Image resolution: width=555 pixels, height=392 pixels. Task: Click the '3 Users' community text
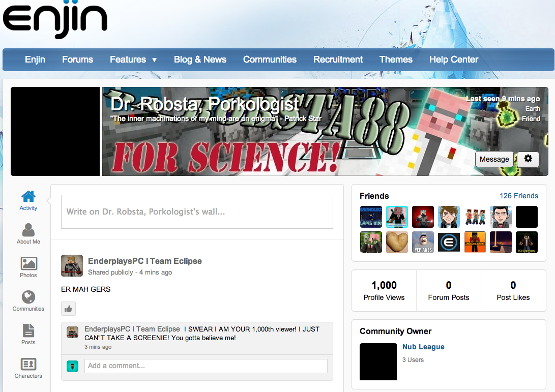(413, 360)
